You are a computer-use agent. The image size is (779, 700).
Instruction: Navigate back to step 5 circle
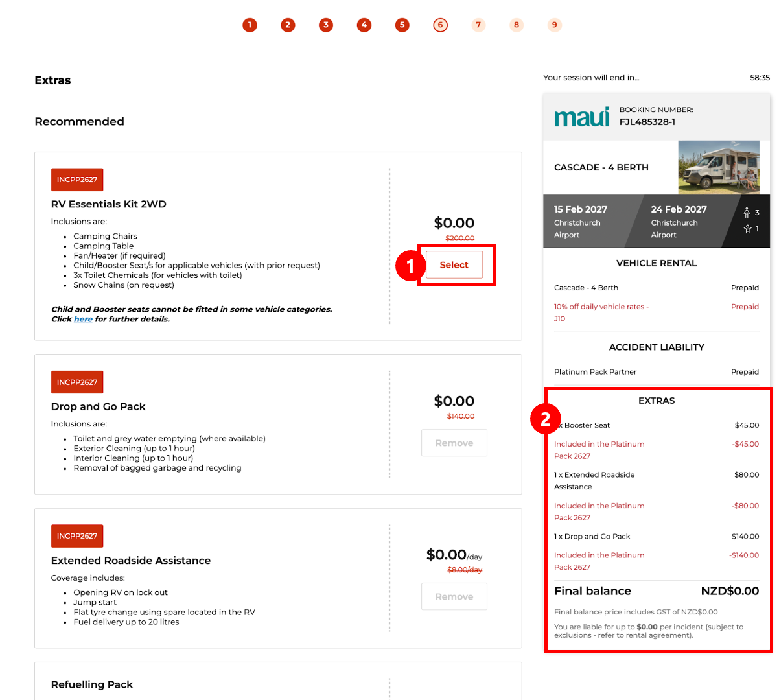pyautogui.click(x=402, y=25)
